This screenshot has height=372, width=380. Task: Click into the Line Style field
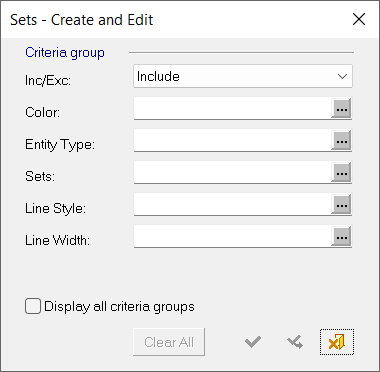[x=232, y=204]
